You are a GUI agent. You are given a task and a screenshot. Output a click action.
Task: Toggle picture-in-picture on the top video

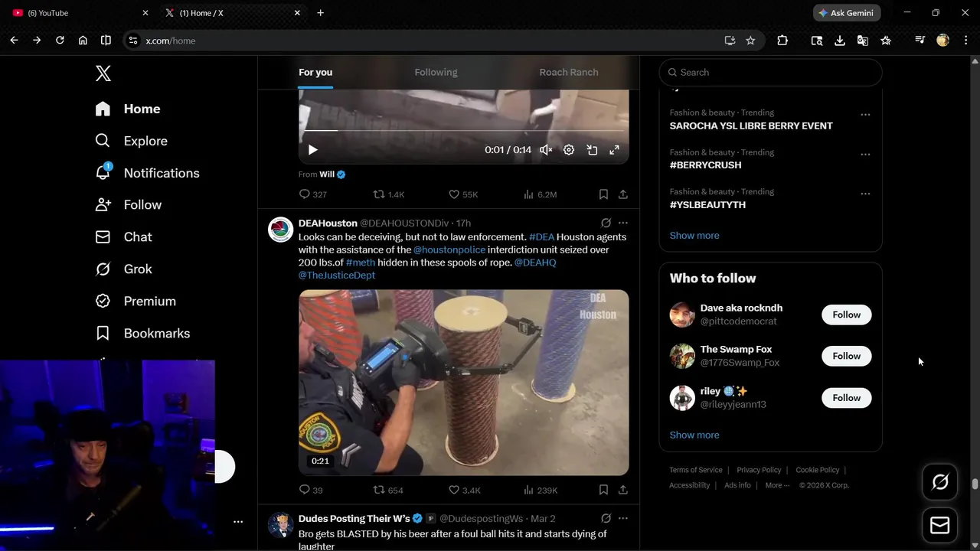[592, 150]
